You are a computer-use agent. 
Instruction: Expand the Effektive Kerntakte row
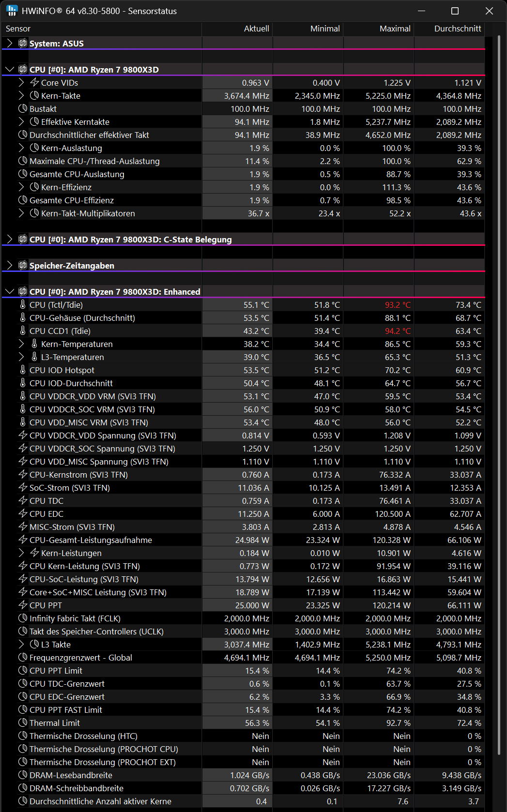click(21, 122)
